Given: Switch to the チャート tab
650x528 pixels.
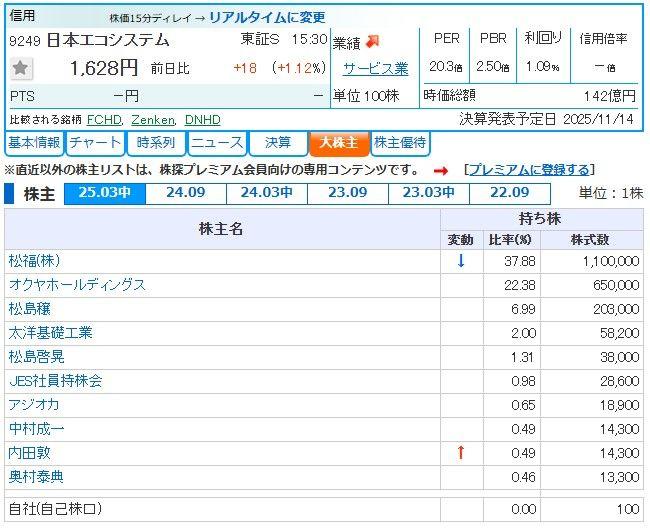Looking at the screenshot, I should click(95, 143).
